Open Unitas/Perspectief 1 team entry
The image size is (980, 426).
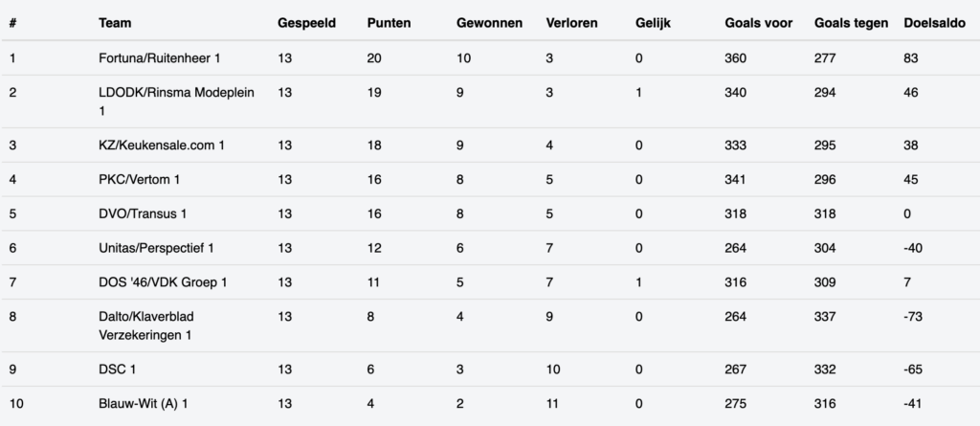pyautogui.click(x=156, y=249)
